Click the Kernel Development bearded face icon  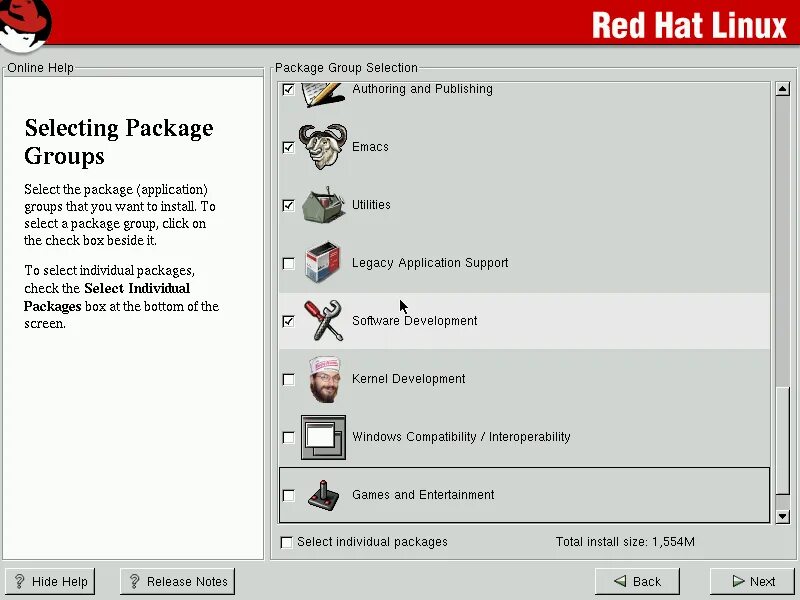click(324, 379)
